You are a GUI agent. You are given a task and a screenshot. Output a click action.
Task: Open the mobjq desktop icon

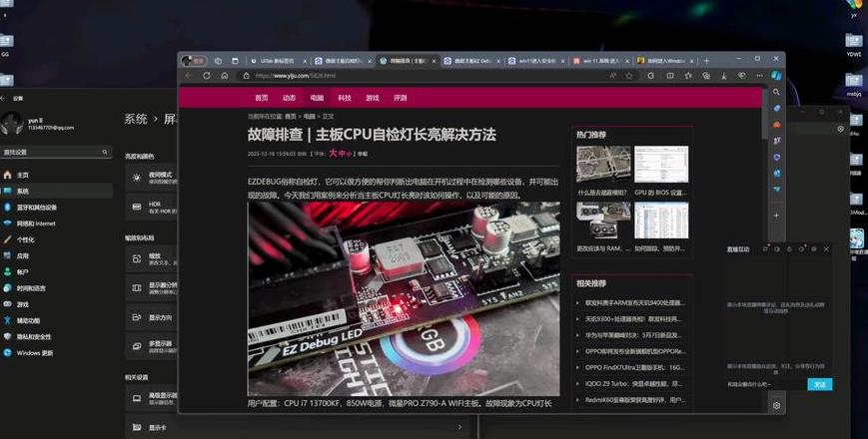854,85
